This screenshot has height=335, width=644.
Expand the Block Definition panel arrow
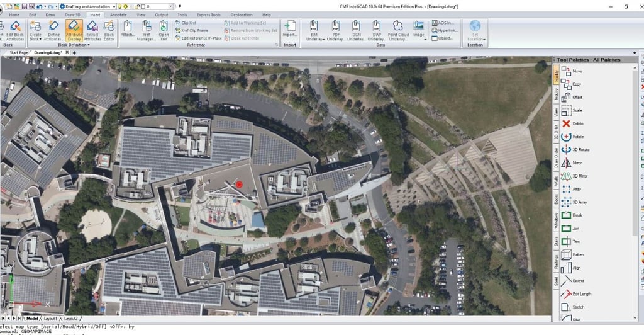(89, 45)
